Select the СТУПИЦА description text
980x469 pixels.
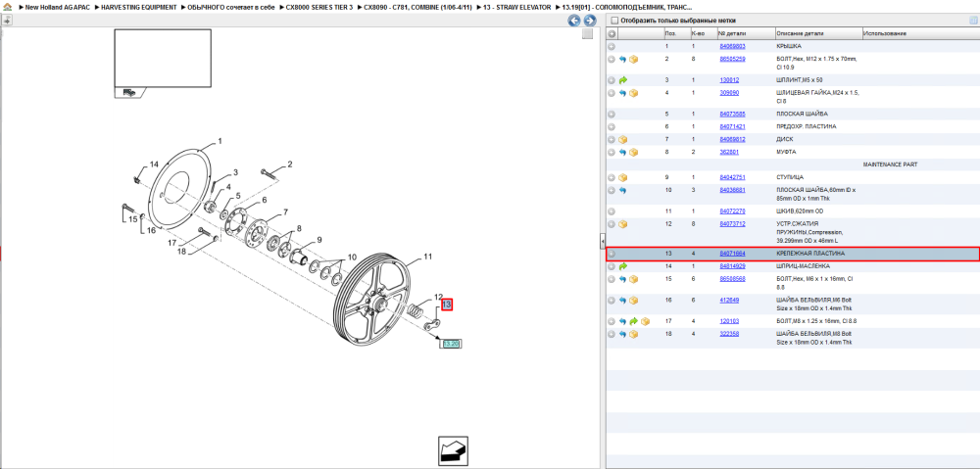789,177
